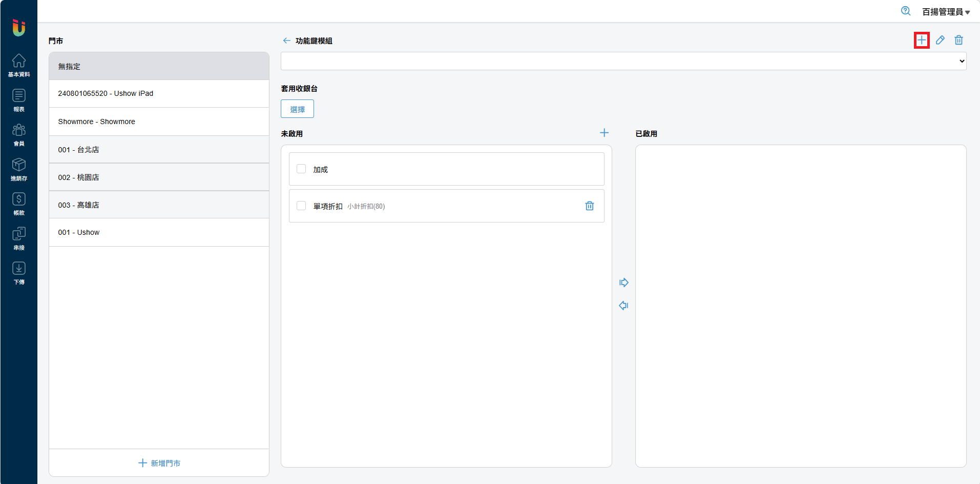980x484 pixels.
Task: Check the 加成 checkbox
Action: pos(301,169)
